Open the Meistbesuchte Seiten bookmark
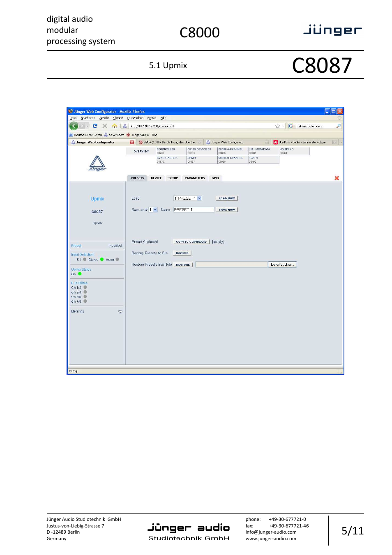This screenshot has height=555, width=392. tap(85, 135)
